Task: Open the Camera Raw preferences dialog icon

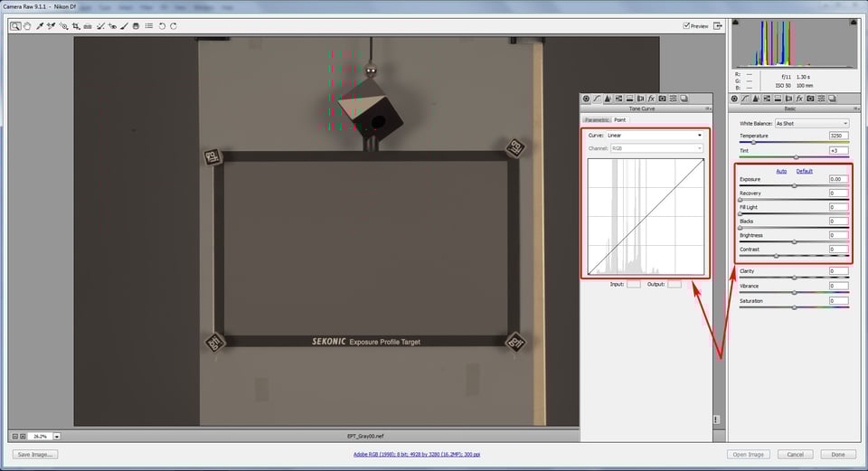Action: pyautogui.click(x=149, y=26)
